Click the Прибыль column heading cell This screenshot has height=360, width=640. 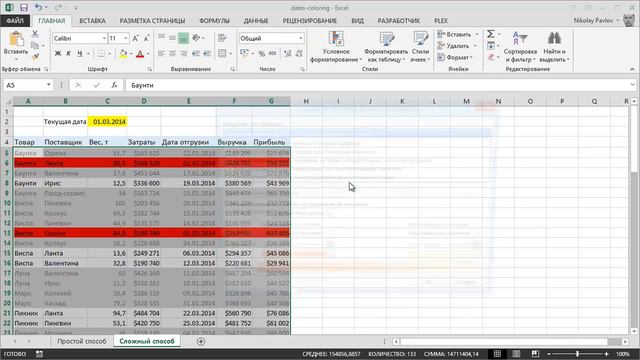(271, 142)
